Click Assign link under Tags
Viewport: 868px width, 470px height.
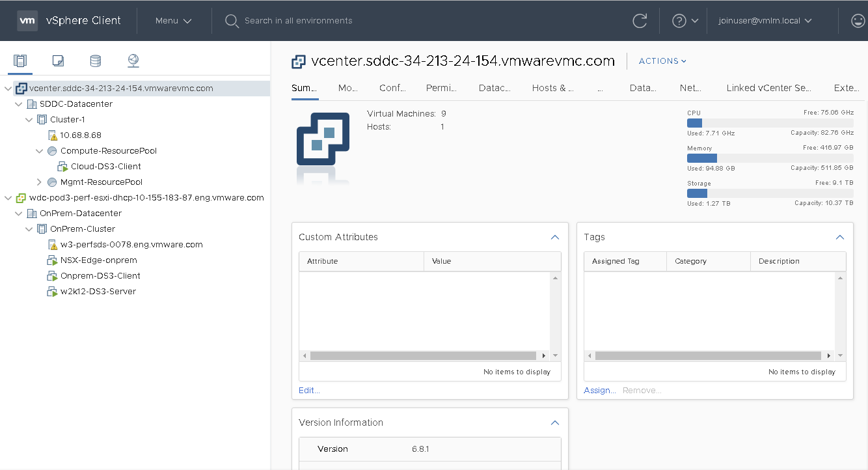(x=600, y=391)
